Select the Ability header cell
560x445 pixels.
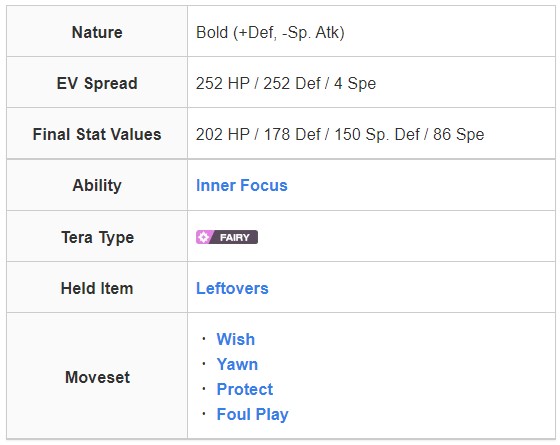point(97,185)
